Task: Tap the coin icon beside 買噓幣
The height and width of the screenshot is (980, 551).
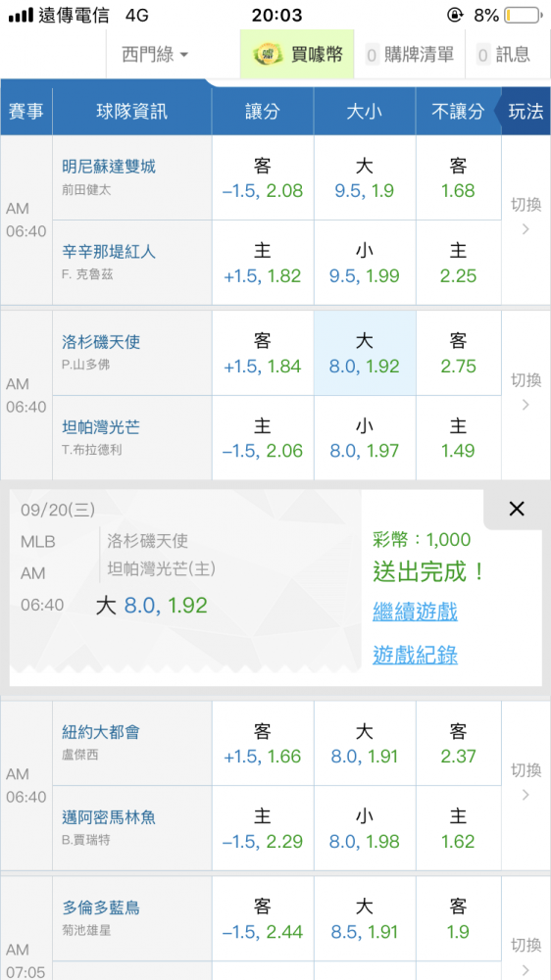Action: (x=269, y=54)
